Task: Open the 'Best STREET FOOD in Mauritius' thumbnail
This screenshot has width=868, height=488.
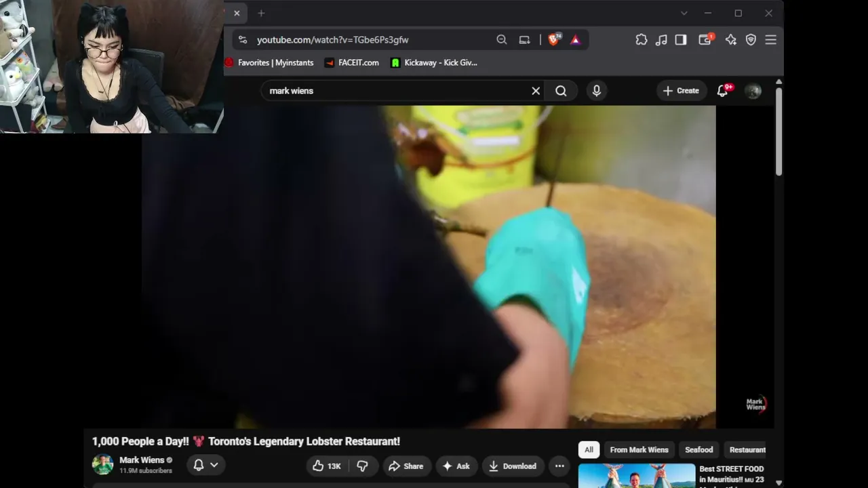Action: [x=637, y=475]
